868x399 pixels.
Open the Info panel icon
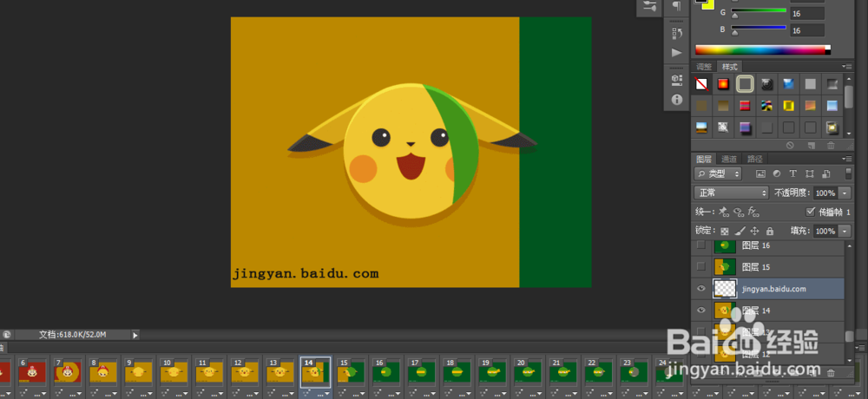tap(676, 100)
